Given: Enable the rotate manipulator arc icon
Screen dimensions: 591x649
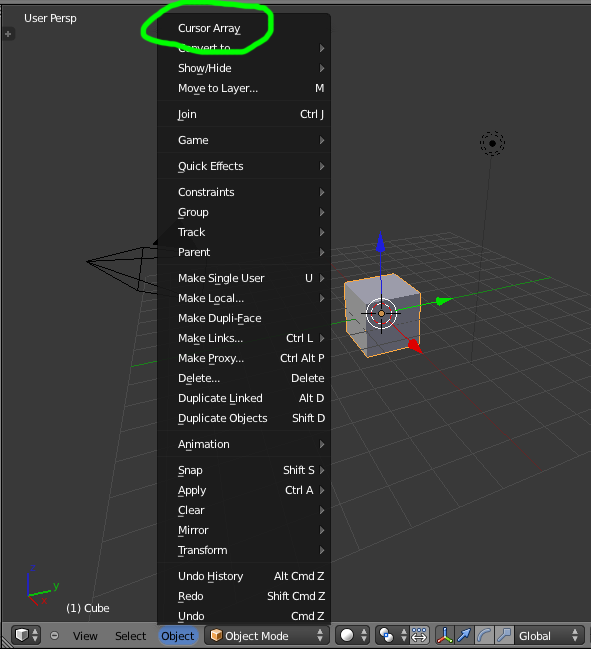Looking at the screenshot, I should [x=484, y=635].
